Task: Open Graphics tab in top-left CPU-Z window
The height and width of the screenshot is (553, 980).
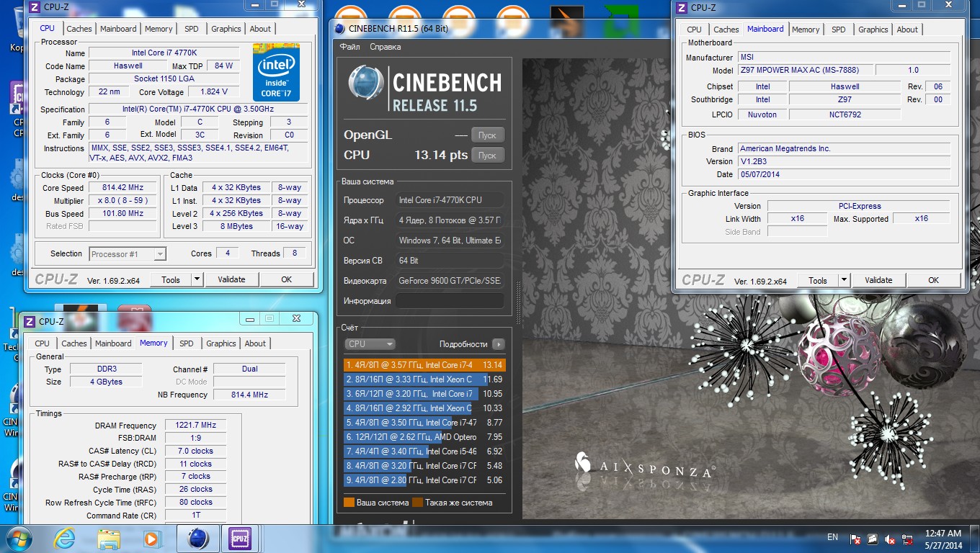Action: pos(226,29)
